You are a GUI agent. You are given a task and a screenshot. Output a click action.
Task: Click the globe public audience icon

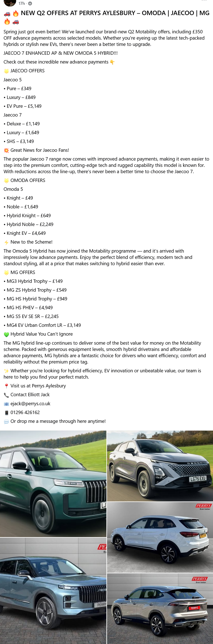click(30, 4)
